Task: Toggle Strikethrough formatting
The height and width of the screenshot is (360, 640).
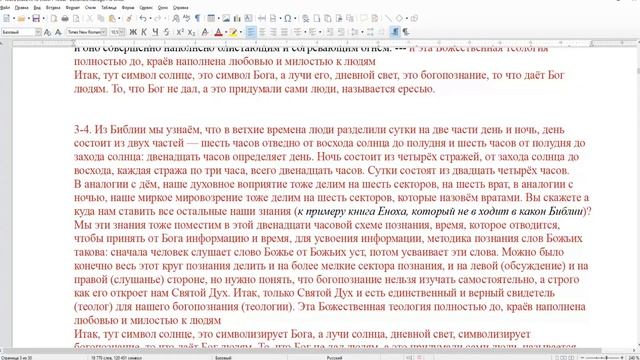Action: click(167, 32)
